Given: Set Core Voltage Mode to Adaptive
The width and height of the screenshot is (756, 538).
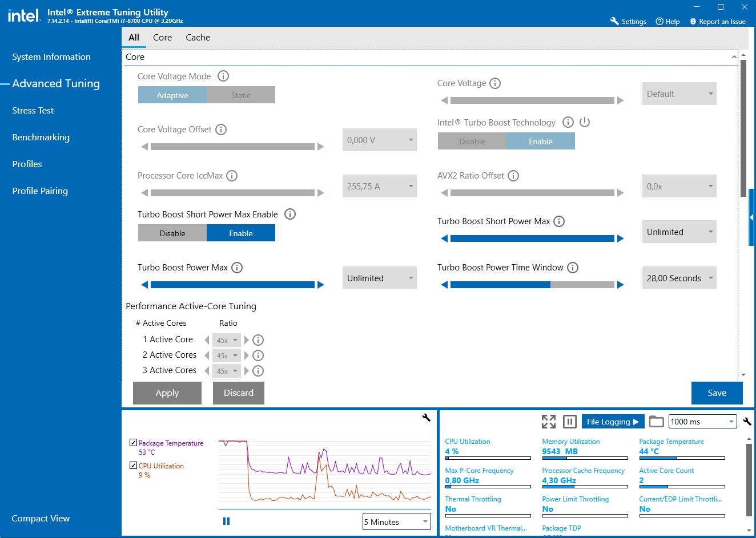Looking at the screenshot, I should [172, 95].
